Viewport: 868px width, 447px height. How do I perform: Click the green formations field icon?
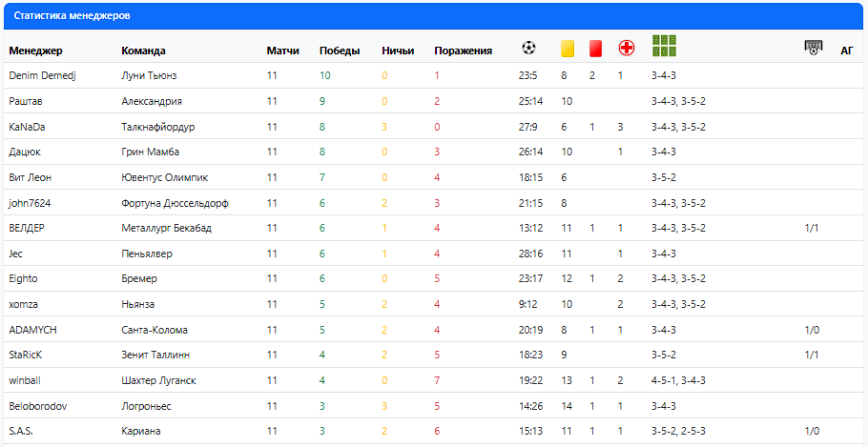point(665,45)
